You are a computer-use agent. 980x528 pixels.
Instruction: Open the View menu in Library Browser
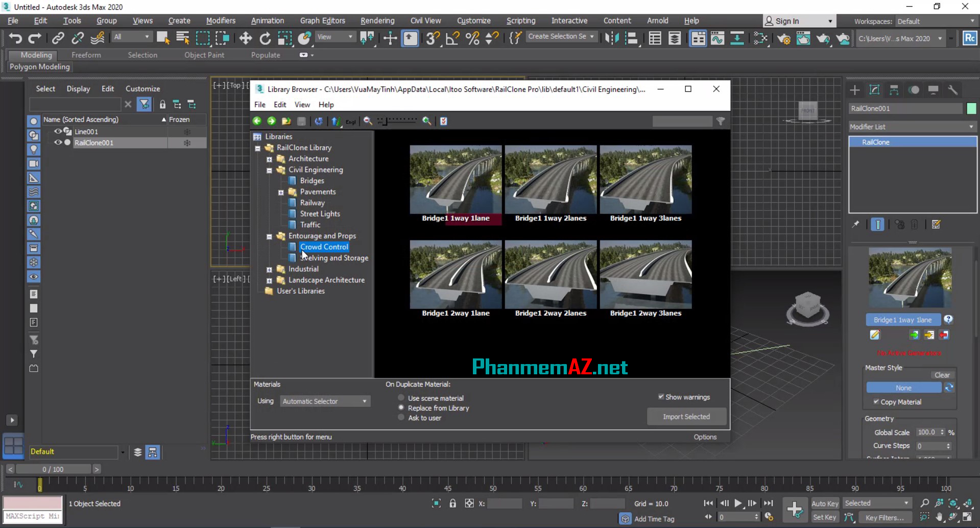[x=302, y=105]
